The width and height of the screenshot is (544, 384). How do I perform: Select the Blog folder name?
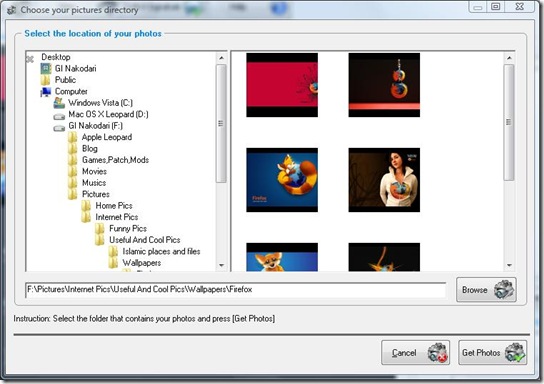pyautogui.click(x=90, y=148)
